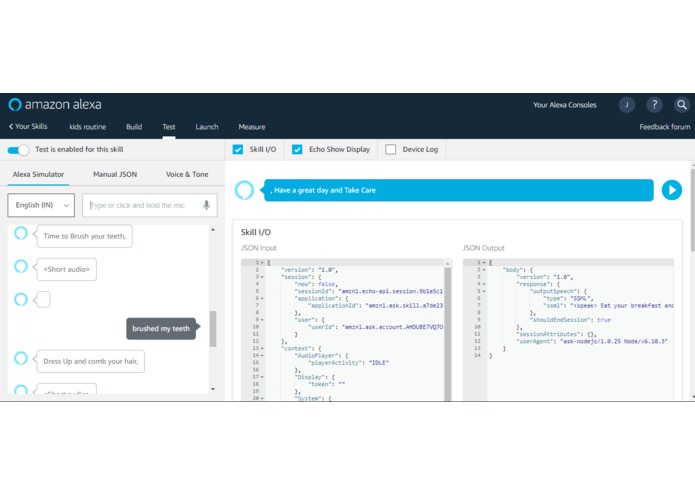Open Your Alexa Consoles menu

[565, 105]
